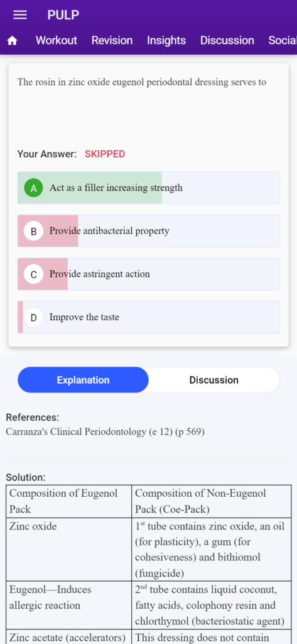Choose answer 'Improve the taste'
The image size is (297, 644).
pyautogui.click(x=148, y=318)
